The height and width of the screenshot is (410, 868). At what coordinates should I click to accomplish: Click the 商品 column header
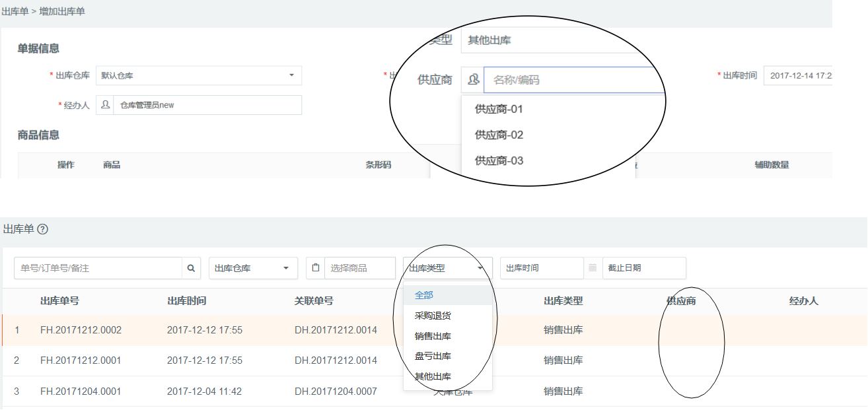click(x=112, y=165)
